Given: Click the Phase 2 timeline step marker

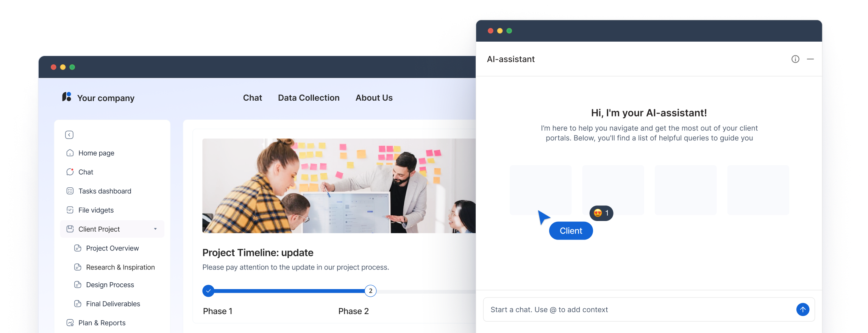Looking at the screenshot, I should (x=370, y=291).
